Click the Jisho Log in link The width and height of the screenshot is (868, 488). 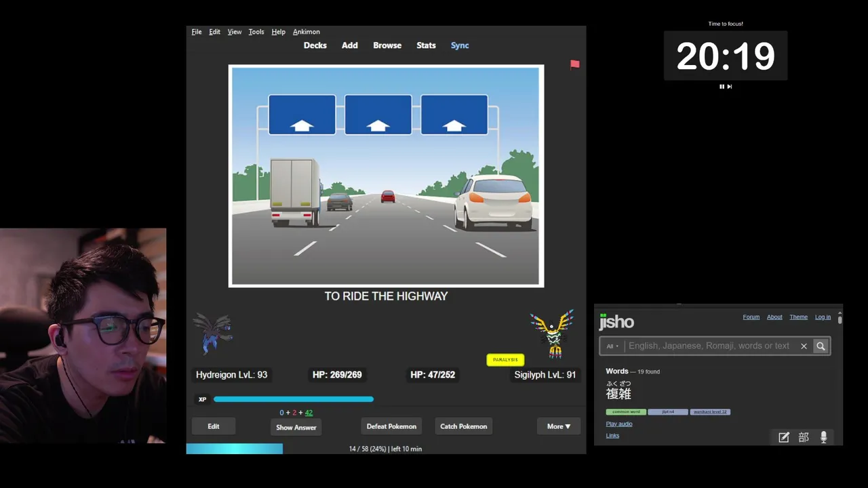(823, 317)
